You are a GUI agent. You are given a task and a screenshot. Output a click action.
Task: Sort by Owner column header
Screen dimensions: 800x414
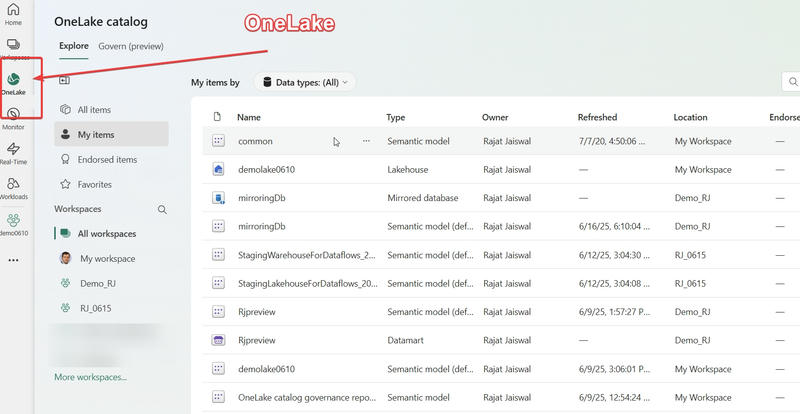coord(495,117)
